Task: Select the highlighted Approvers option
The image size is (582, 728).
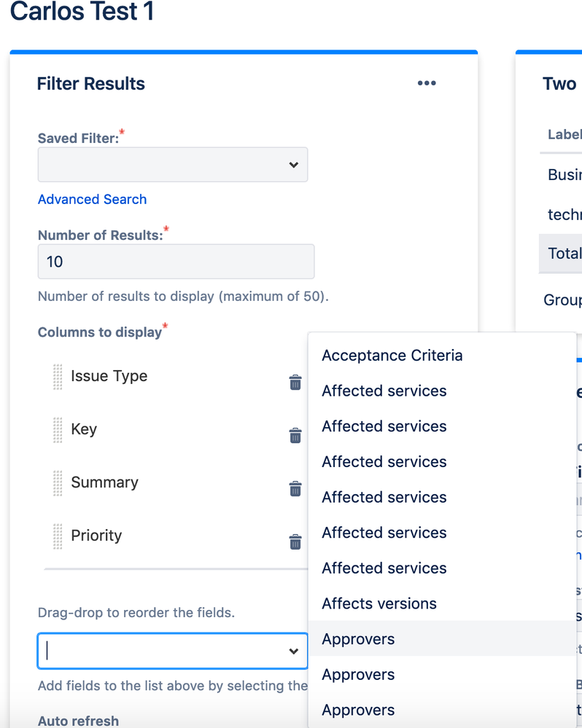Action: point(358,639)
